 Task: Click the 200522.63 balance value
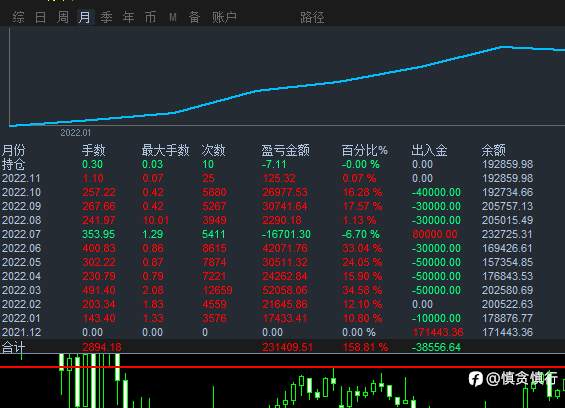click(507, 304)
